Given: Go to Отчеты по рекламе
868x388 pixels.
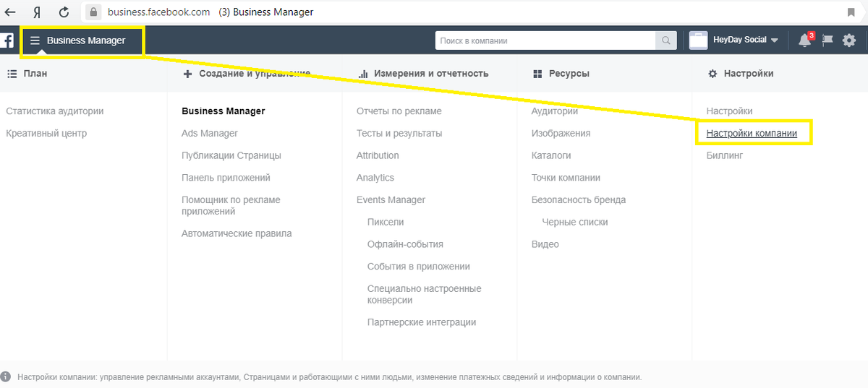Looking at the screenshot, I should click(x=399, y=111).
